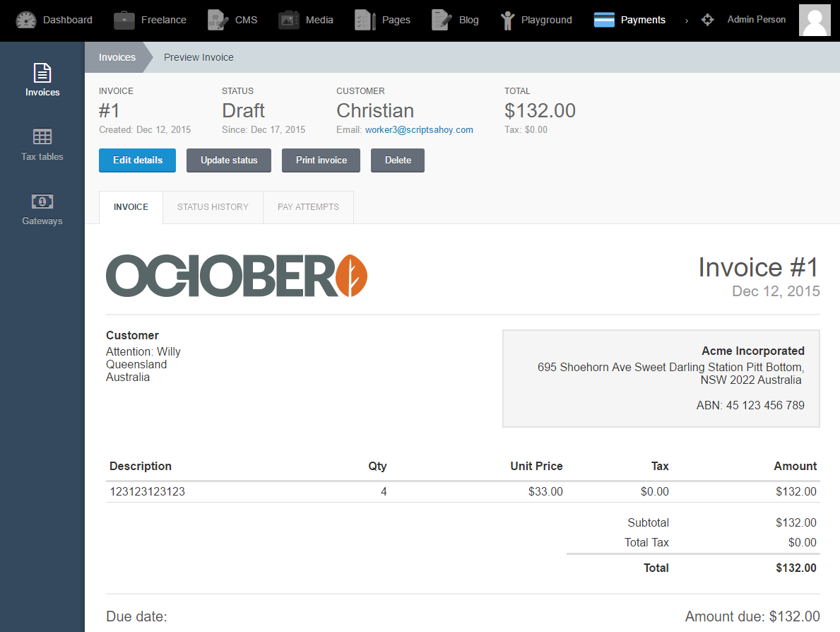The image size is (840, 632).
Task: Open the CMS icon in top navigation
Action: point(218,20)
